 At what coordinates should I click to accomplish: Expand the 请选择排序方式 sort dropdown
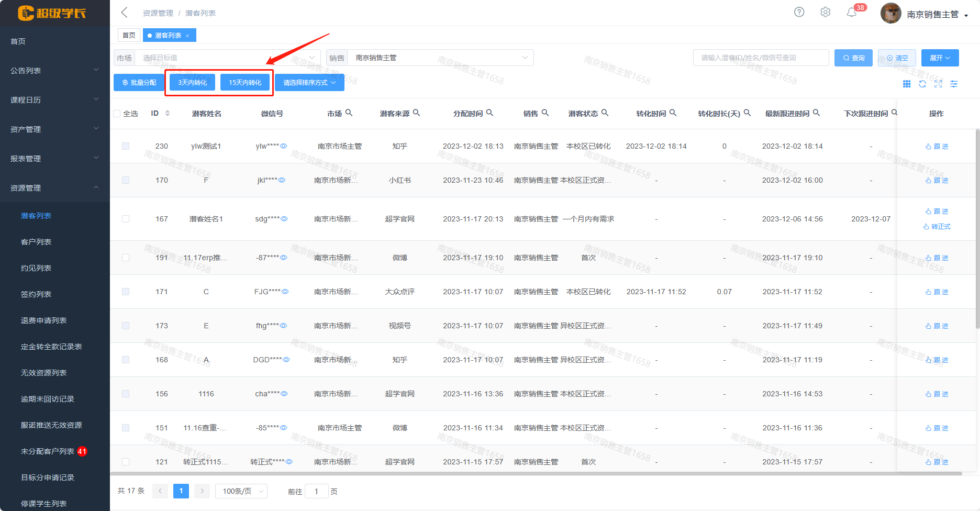coord(309,83)
